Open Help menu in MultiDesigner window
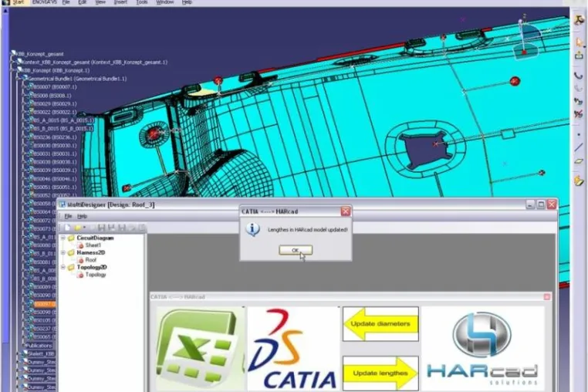588x392 pixels. click(x=82, y=216)
